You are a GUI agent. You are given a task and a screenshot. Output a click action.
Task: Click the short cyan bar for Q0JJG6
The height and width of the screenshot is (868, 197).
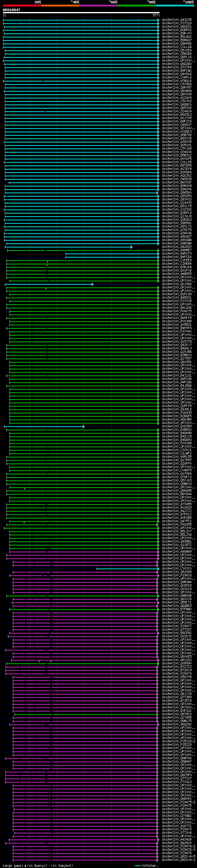click(49, 285)
